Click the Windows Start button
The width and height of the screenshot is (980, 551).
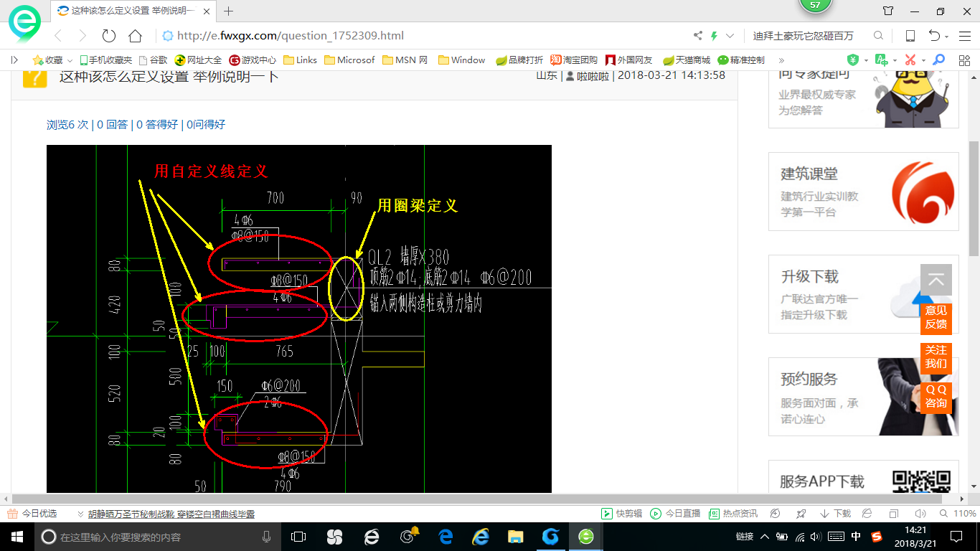[16, 537]
